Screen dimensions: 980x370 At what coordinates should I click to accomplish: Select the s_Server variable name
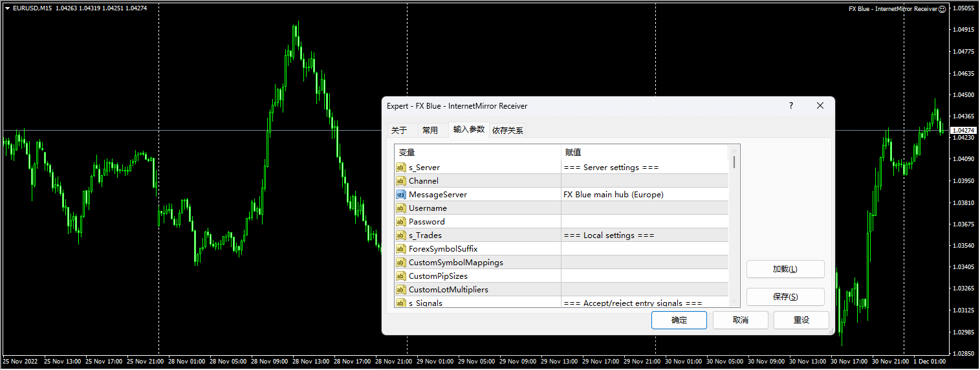(424, 168)
